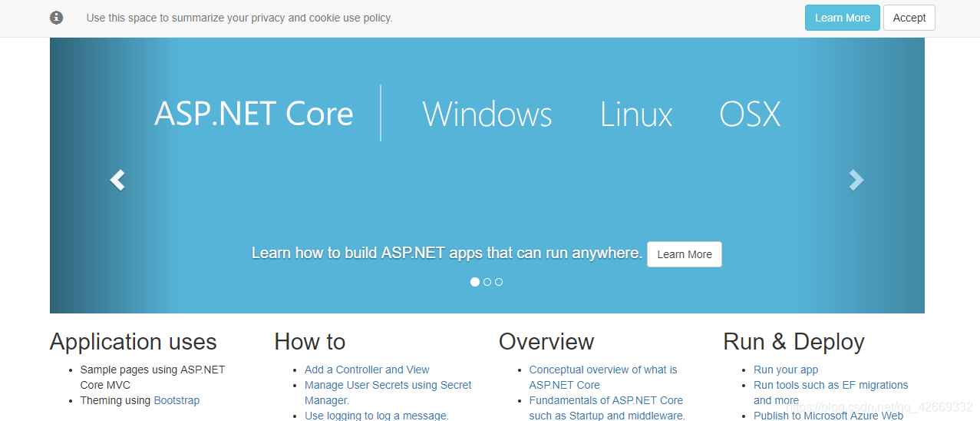Open Use logging to log a message link
Image resolution: width=980 pixels, height=421 pixels.
point(377,416)
